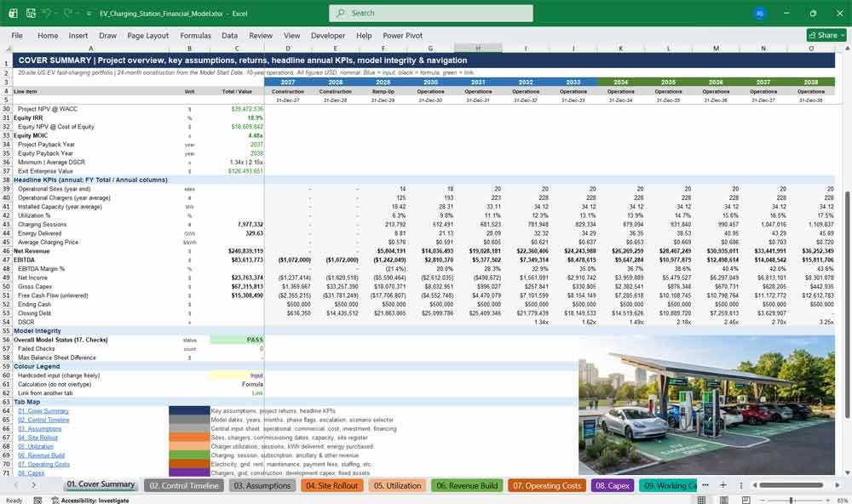Select the 01. Cover Summary sheet tab
This screenshot has width=852, height=504.
click(101, 484)
